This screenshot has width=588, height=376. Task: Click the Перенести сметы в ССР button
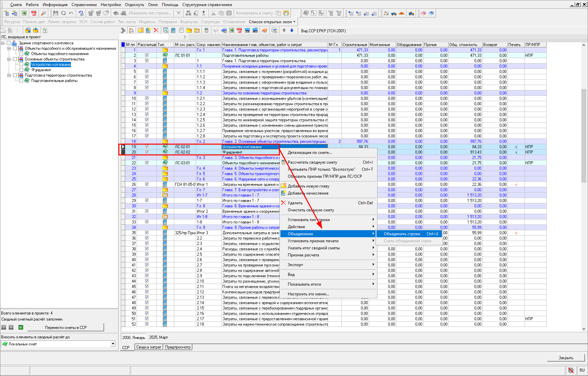(66, 328)
